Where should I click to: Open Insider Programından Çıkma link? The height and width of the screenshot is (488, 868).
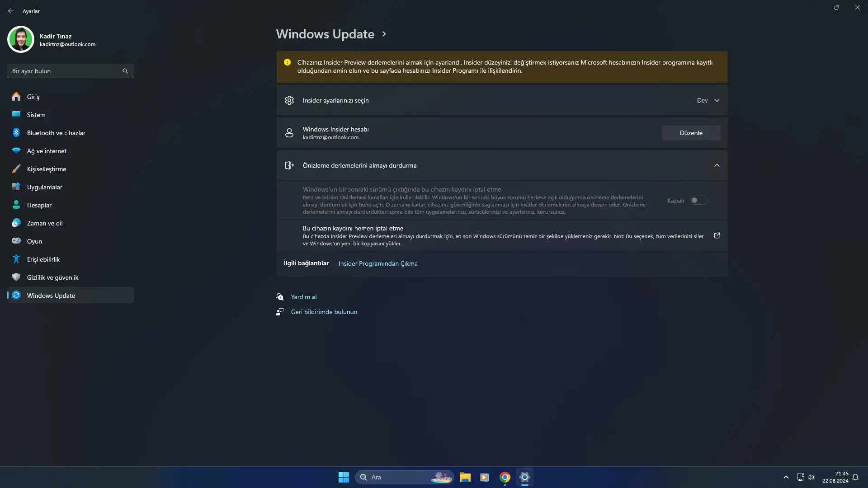378,263
